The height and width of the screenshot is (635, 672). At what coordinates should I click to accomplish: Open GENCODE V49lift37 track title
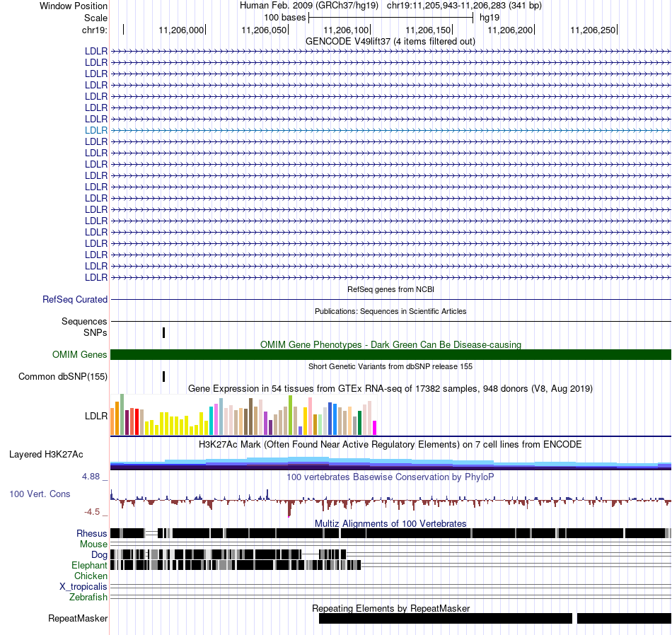(390, 42)
